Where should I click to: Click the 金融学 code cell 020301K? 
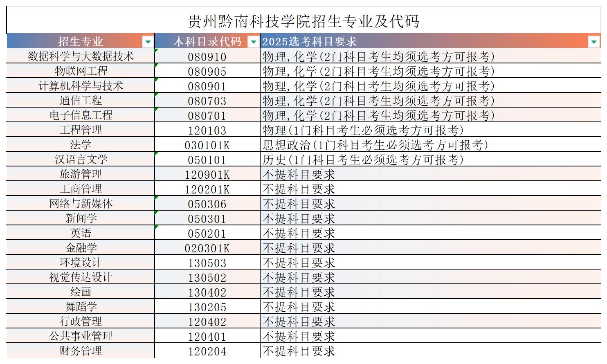(x=207, y=248)
